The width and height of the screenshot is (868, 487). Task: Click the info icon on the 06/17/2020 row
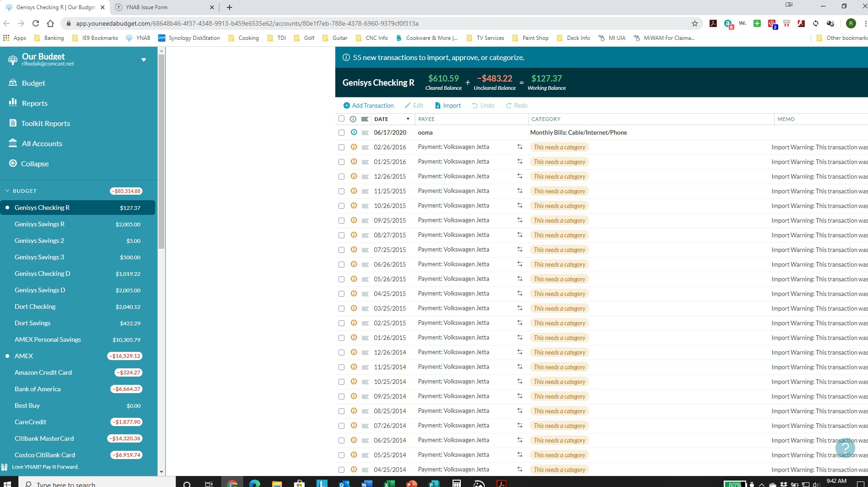[354, 132]
